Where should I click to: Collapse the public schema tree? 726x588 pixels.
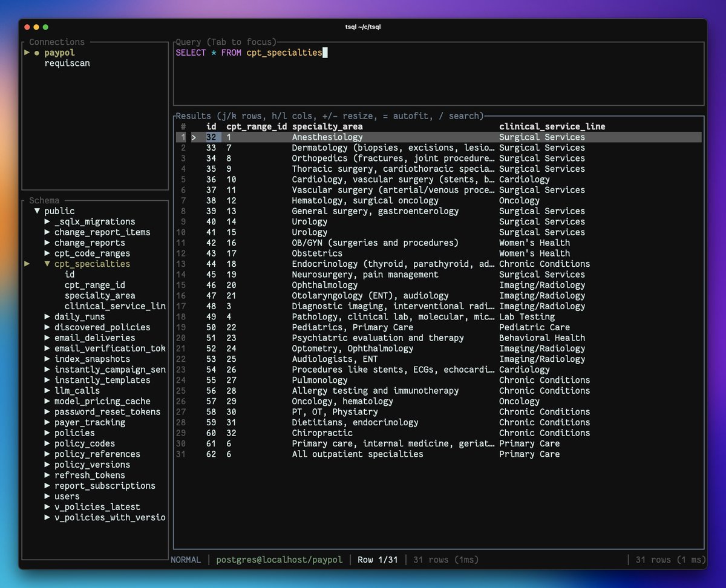(38, 211)
